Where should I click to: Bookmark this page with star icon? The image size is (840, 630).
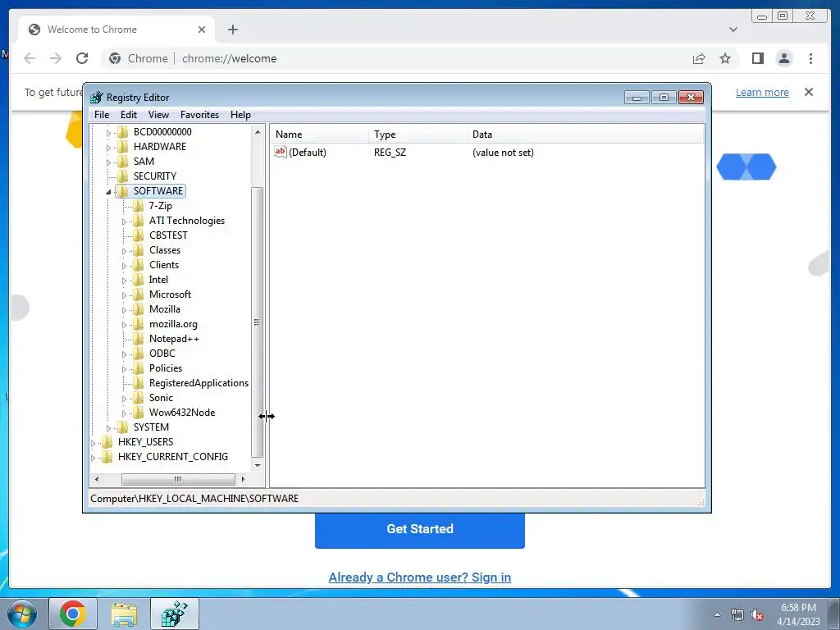point(725,58)
